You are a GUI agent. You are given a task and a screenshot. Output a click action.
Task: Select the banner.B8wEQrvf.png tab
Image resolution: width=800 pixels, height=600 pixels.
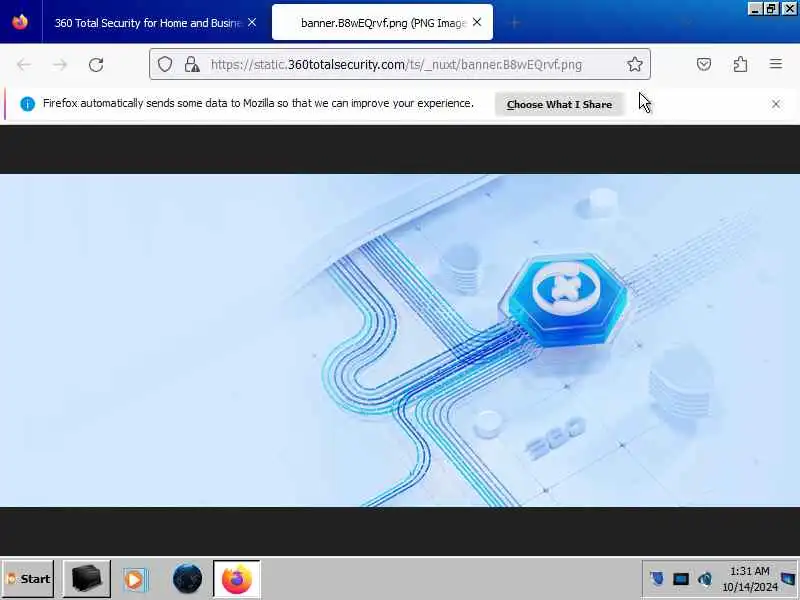point(383,22)
